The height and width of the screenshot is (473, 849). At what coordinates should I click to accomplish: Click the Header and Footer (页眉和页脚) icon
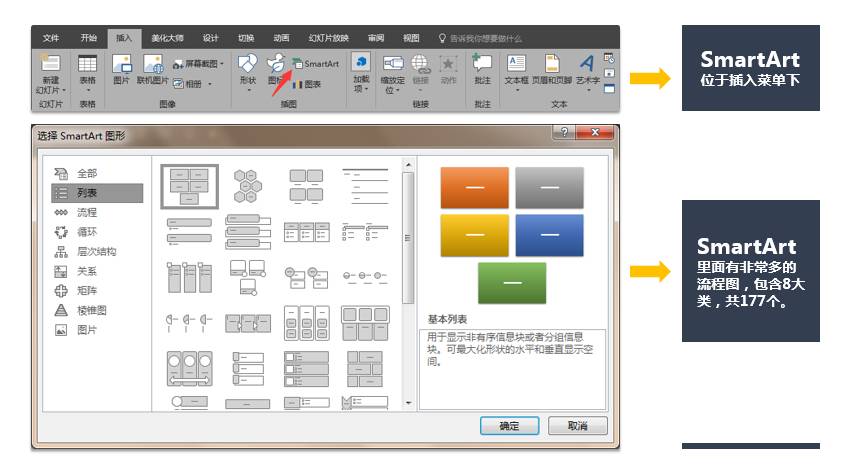pyautogui.click(x=552, y=63)
